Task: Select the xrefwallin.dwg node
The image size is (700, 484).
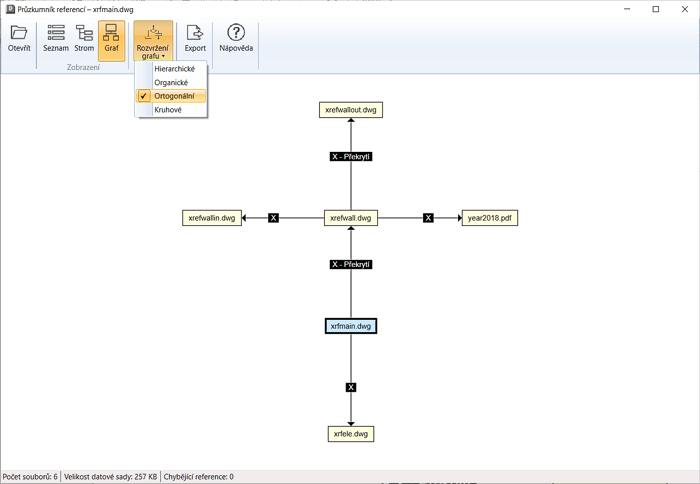Action: (x=212, y=218)
